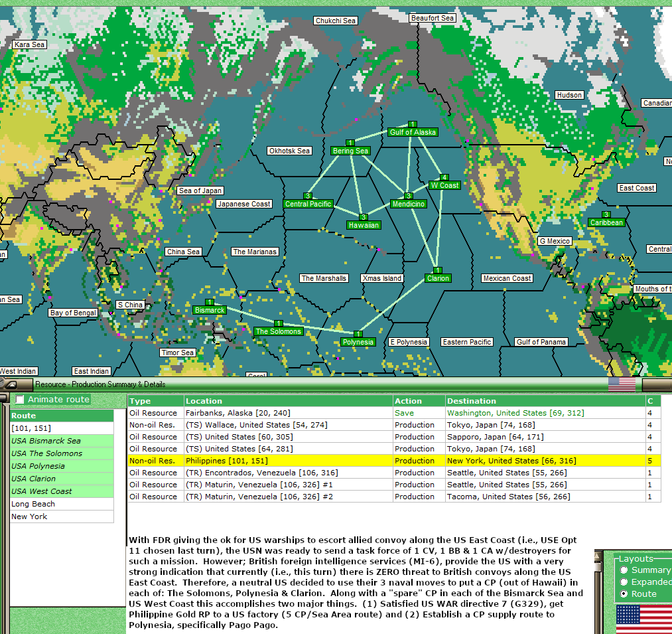
Task: Click the large US flag below Layouts
Action: [643, 619]
